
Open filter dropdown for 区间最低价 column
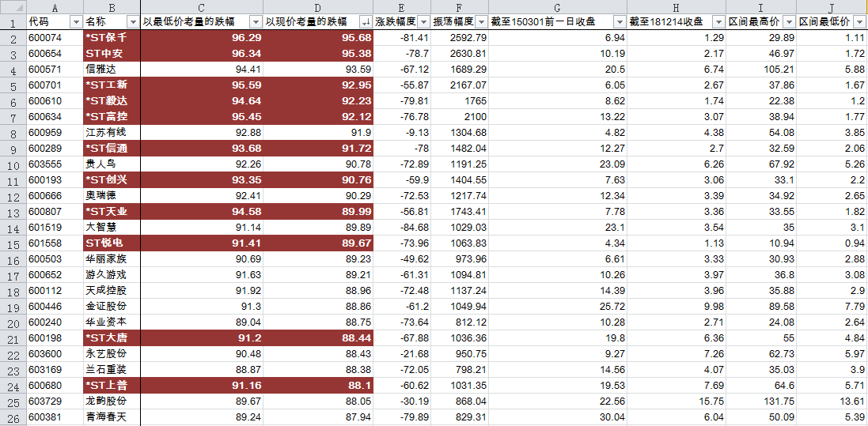[x=859, y=22]
